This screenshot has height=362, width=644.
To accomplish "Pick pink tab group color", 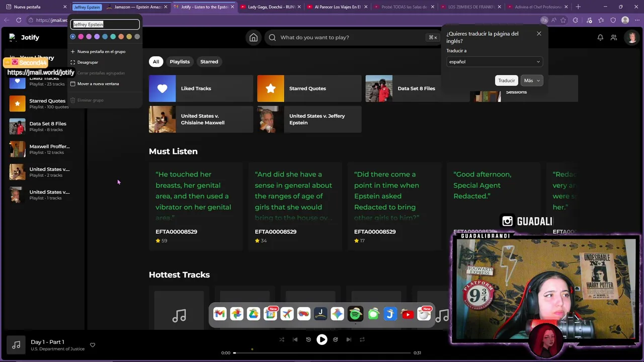I will (x=80, y=37).
